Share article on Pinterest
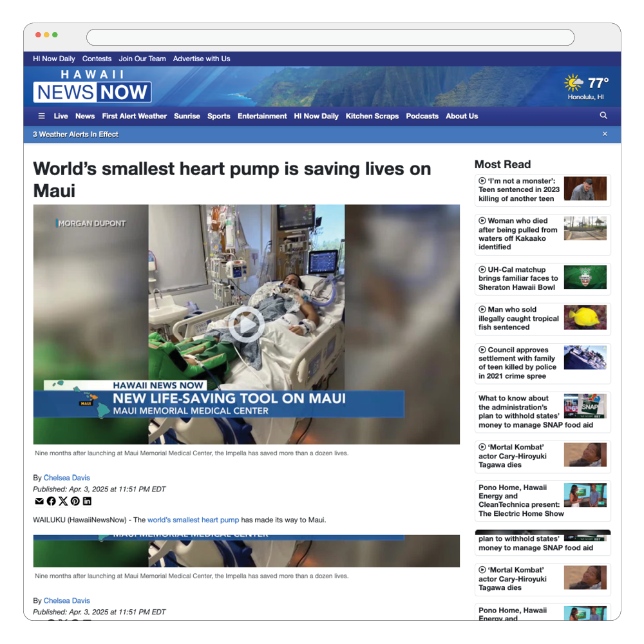644x644 pixels. (x=75, y=501)
